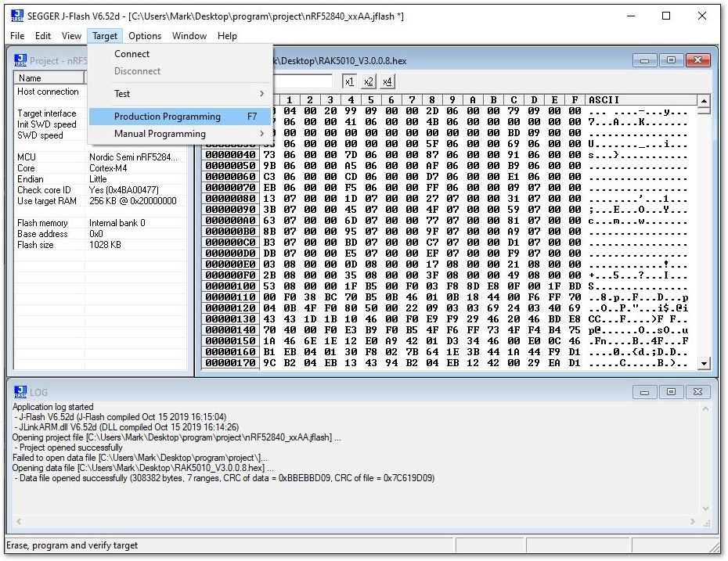Click the 'Failed to open data file' log line

(x=140, y=458)
